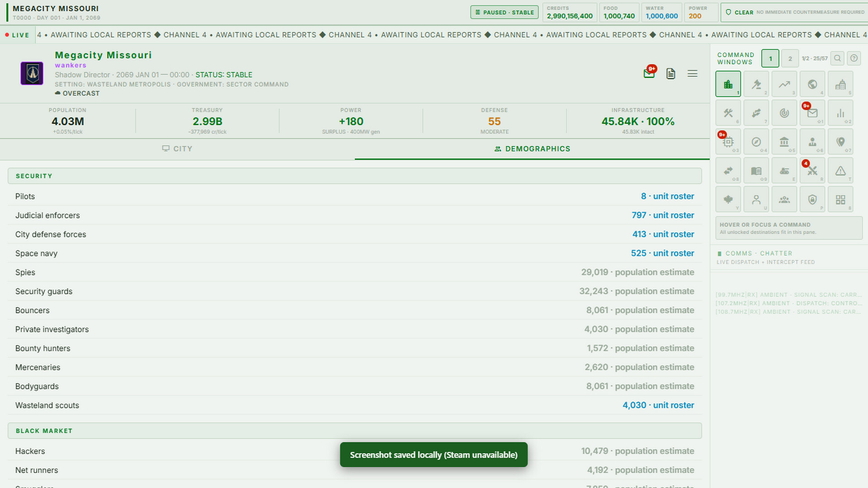Open the handshake diplomacy command window
The width and height of the screenshot is (868, 488).
tap(756, 113)
